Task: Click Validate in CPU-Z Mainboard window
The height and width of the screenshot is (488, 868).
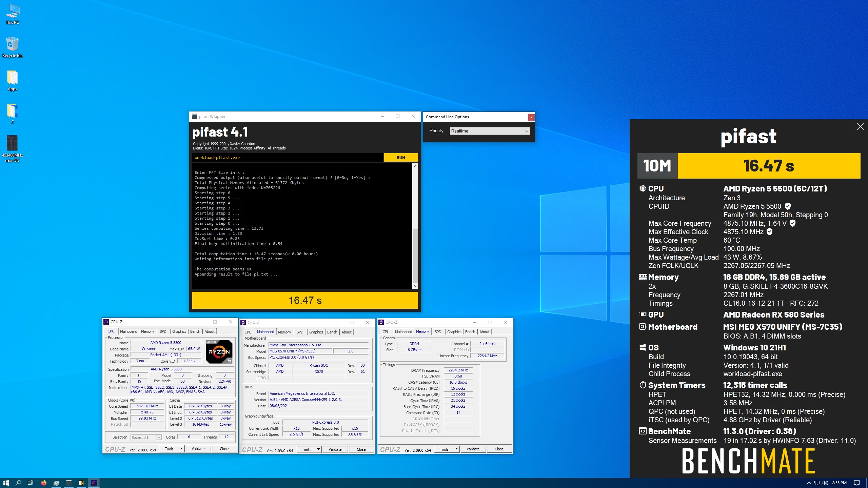Action: pyautogui.click(x=335, y=449)
